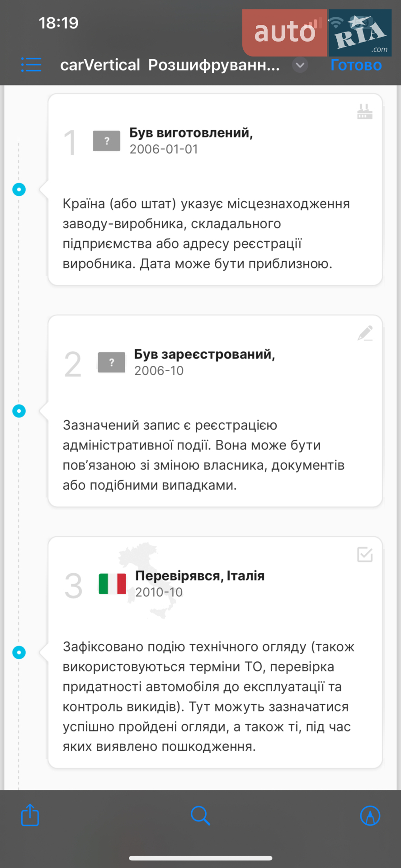Click the factory icon on card 1

tap(365, 111)
